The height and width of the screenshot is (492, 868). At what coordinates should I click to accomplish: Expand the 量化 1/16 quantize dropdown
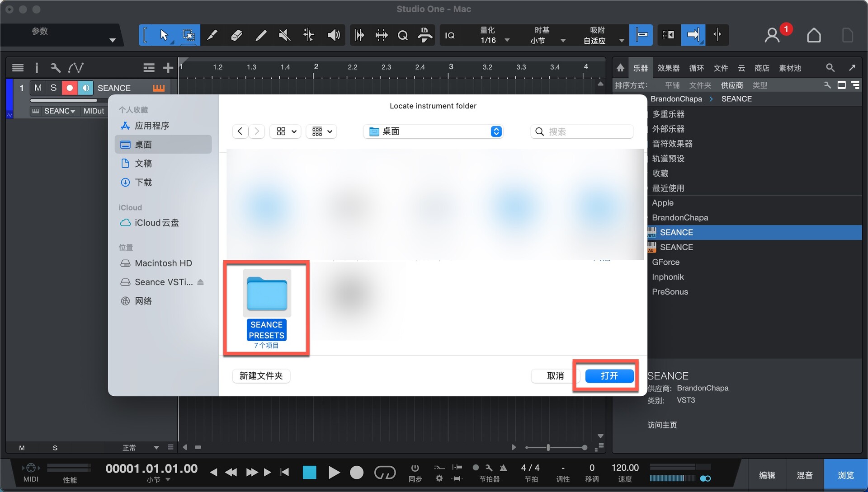507,40
